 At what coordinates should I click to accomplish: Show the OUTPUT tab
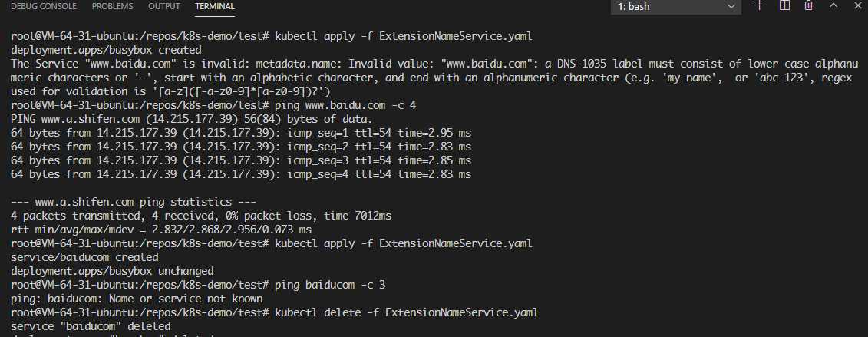[164, 7]
